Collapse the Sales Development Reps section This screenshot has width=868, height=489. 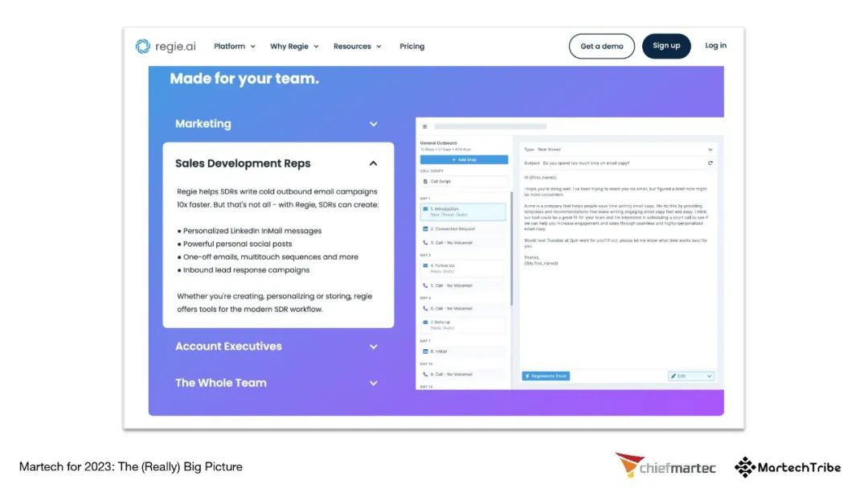(276, 163)
